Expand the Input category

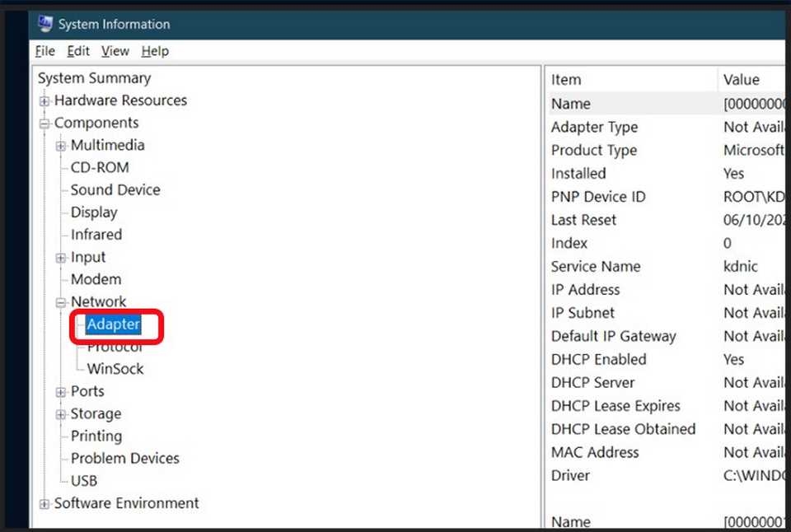[x=61, y=258]
